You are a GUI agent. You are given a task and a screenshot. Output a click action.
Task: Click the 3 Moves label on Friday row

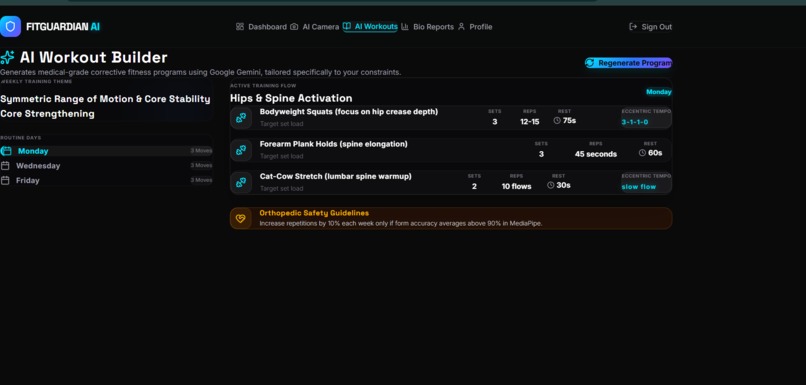click(201, 180)
